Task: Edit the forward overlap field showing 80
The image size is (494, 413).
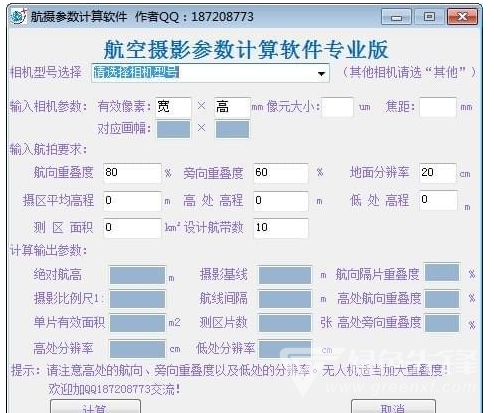Action: [132, 173]
